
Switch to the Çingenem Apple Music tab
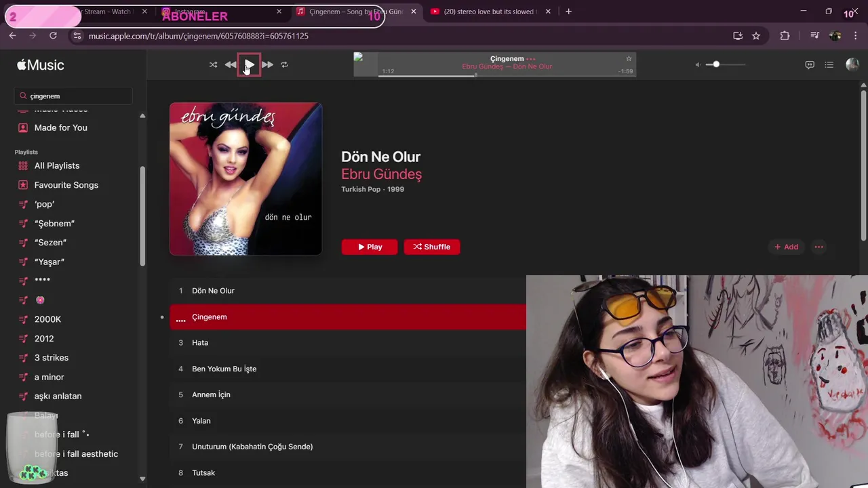355,12
